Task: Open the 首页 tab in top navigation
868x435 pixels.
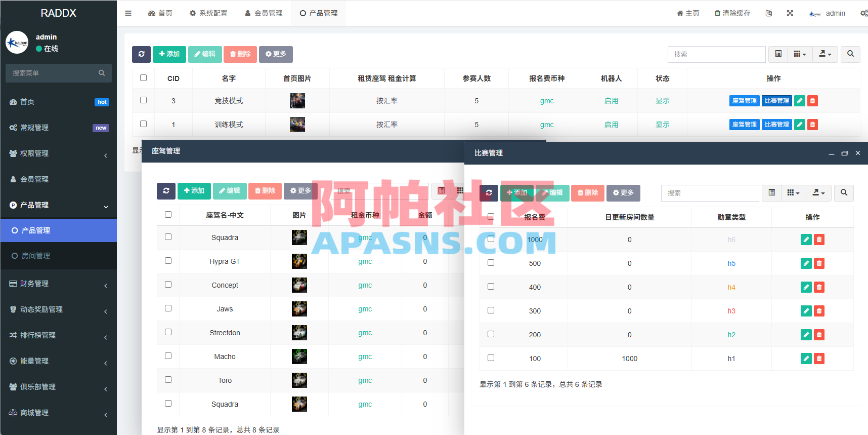Action: point(160,13)
